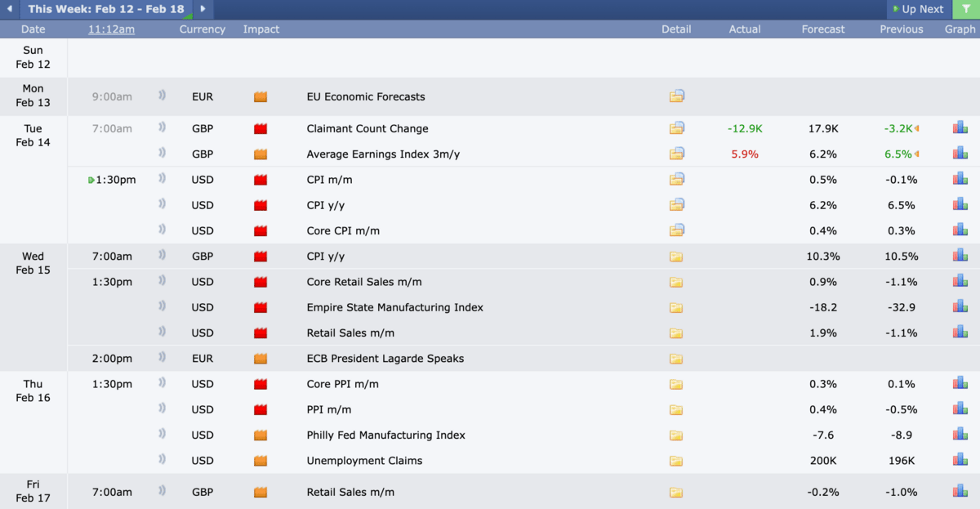This screenshot has width=980, height=509.
Task: Show graph for USD CPI y/y
Action: coord(960,204)
